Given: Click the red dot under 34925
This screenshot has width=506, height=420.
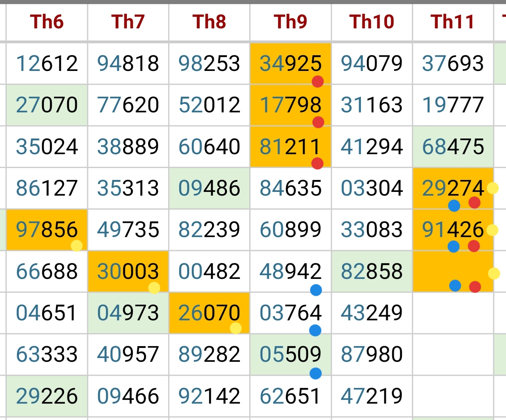Looking at the screenshot, I should [x=318, y=81].
